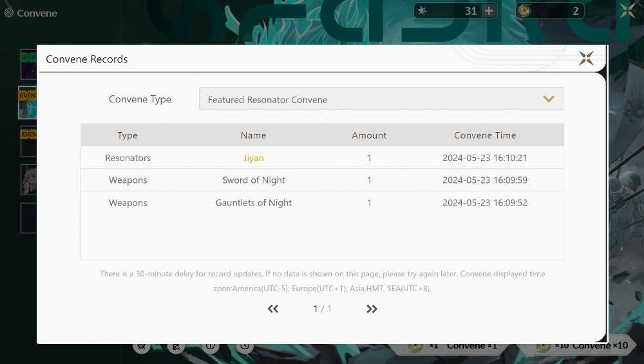Click timestamp 2024-05-23 16:09:52
The height and width of the screenshot is (364, 644).
[485, 202]
